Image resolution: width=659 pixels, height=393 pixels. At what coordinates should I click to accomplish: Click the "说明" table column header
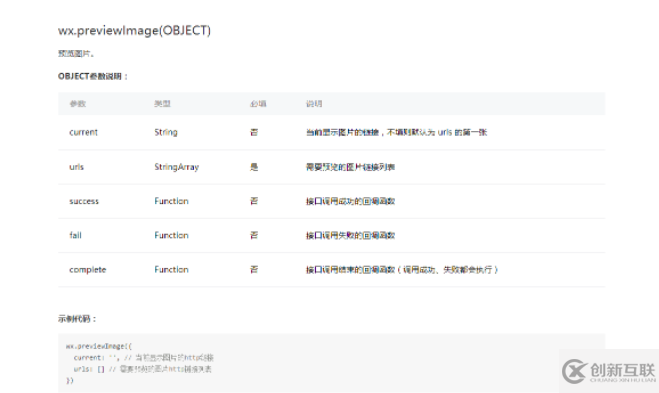314,103
